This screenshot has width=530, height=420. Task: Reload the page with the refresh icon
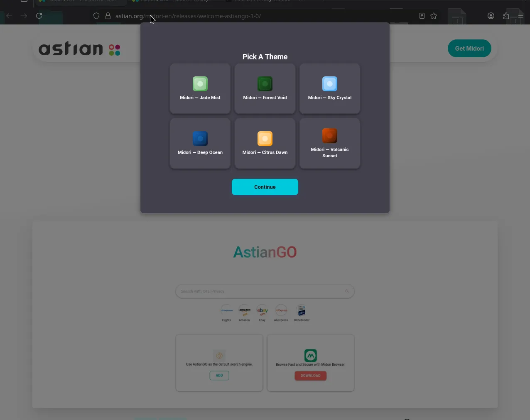tap(39, 16)
